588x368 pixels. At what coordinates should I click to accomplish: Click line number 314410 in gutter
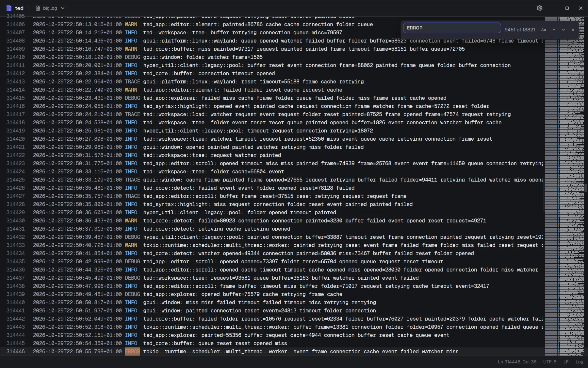[x=16, y=57]
